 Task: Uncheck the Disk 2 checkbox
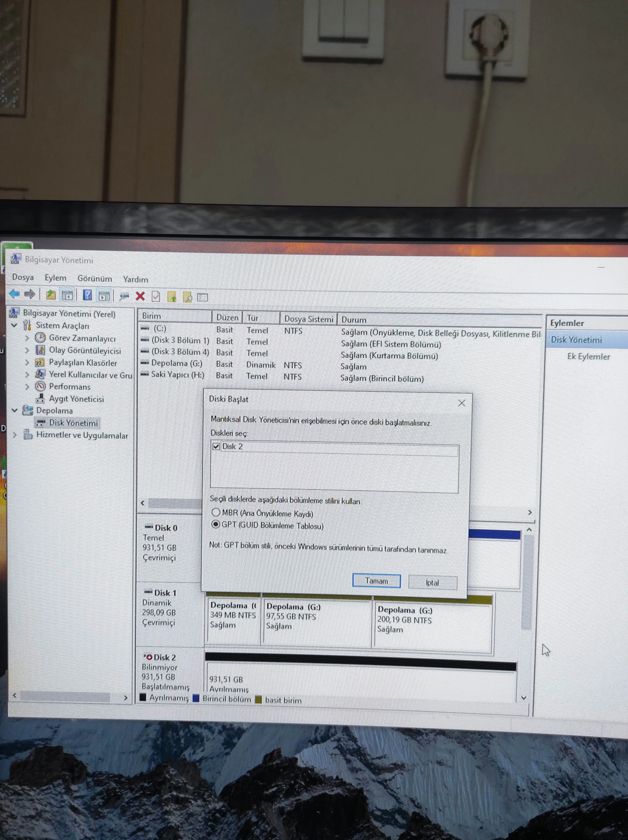tap(216, 447)
